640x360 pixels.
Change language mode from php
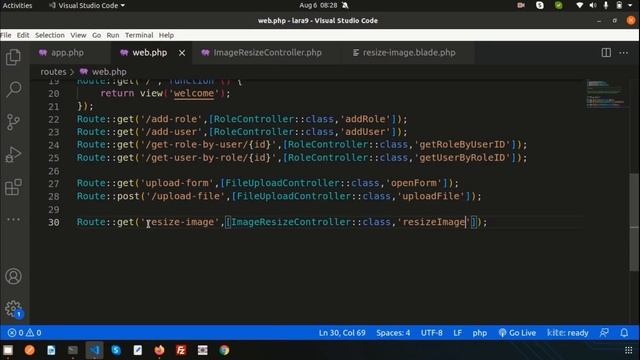pyautogui.click(x=480, y=333)
